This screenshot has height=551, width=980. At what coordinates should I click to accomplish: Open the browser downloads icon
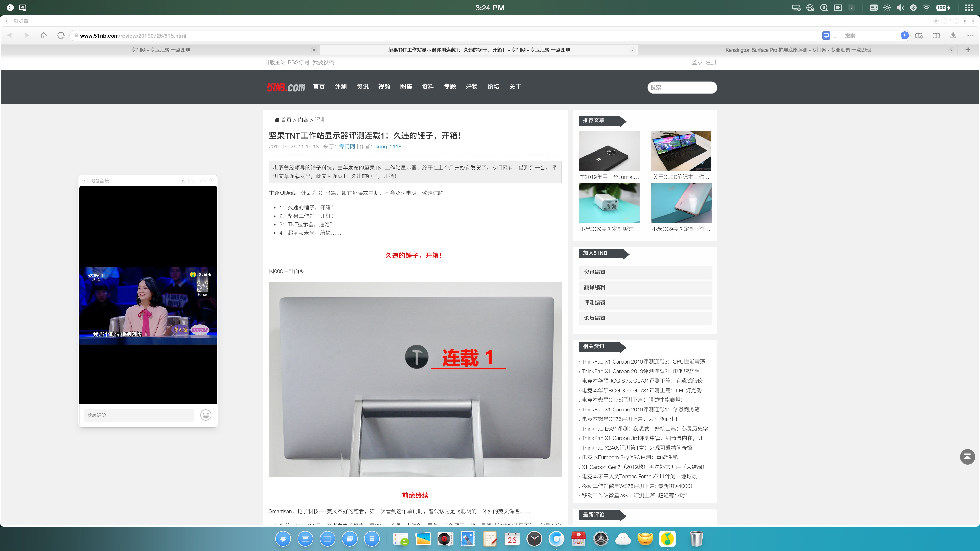(x=953, y=35)
